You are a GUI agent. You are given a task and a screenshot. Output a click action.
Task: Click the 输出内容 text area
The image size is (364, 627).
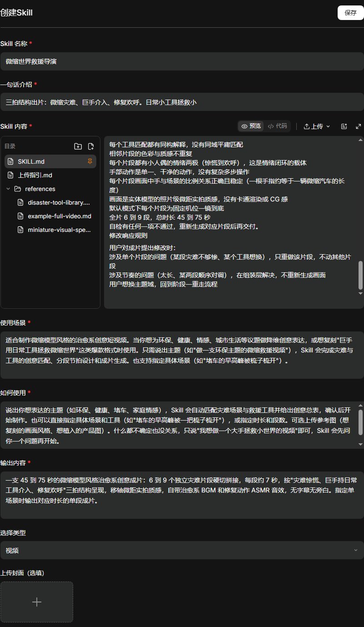click(182, 495)
